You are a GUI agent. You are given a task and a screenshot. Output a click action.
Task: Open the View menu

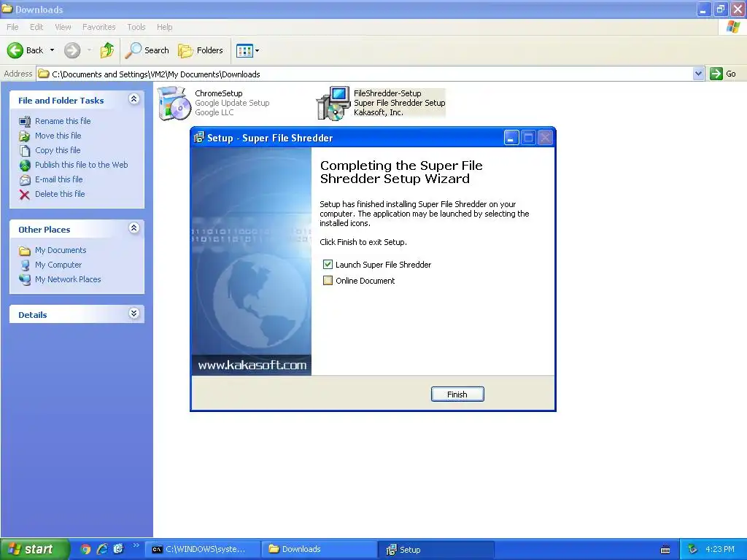click(x=63, y=27)
